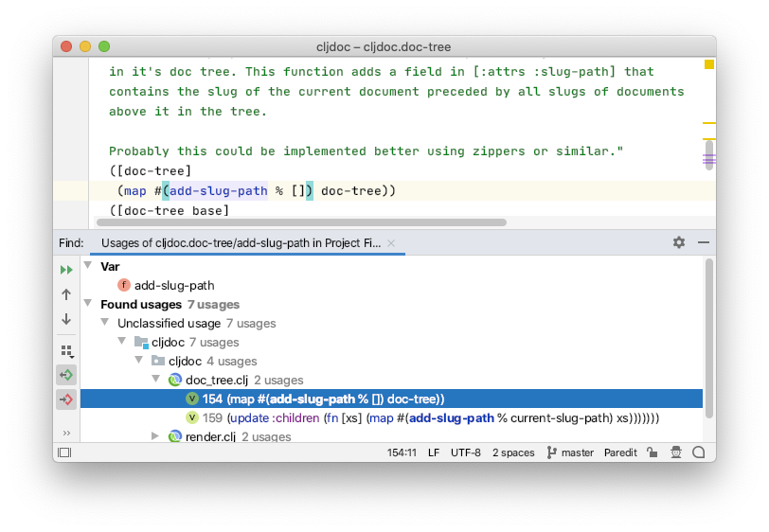Toggle show write access filter
This screenshot has height=532, width=769.
tap(66, 399)
